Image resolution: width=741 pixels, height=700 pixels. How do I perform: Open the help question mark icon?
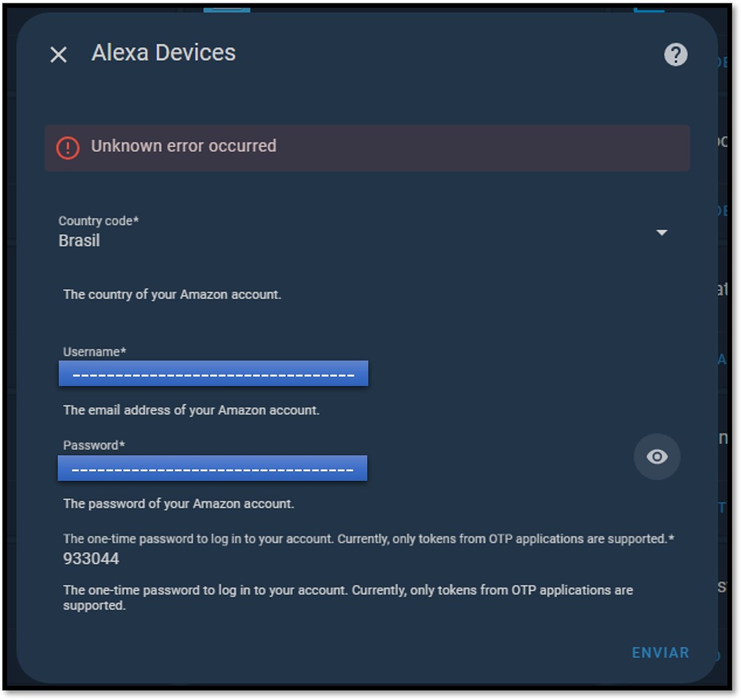676,55
